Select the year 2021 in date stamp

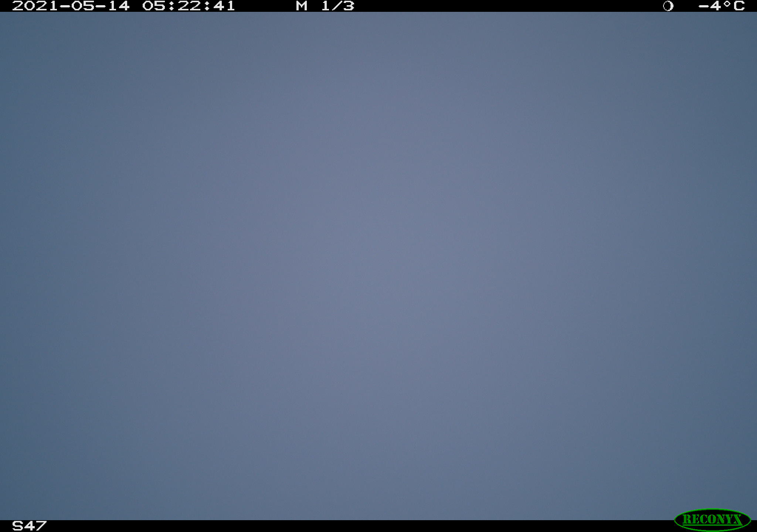(x=35, y=6)
